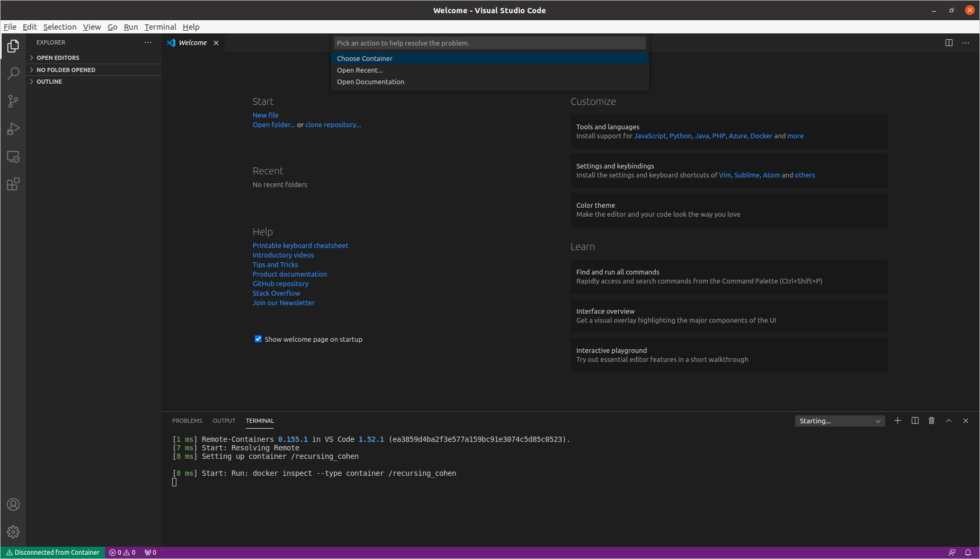Image resolution: width=980 pixels, height=559 pixels.
Task: Open the Introductory videos link
Action: tap(283, 255)
